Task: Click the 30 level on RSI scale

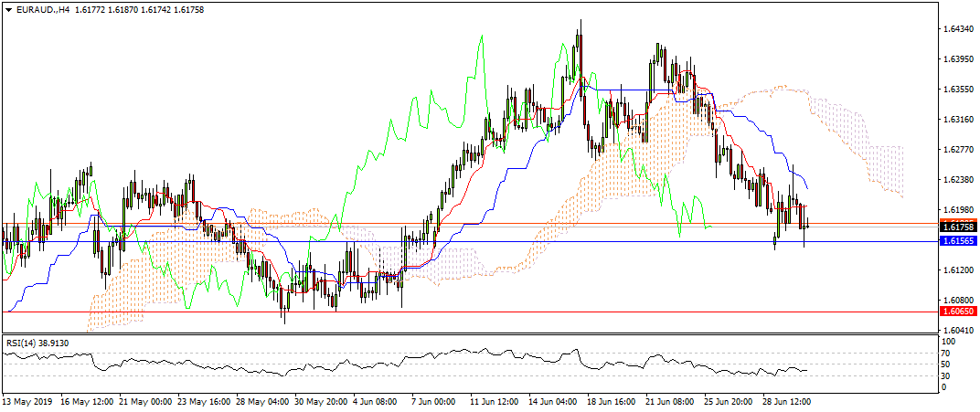Action: [948, 376]
